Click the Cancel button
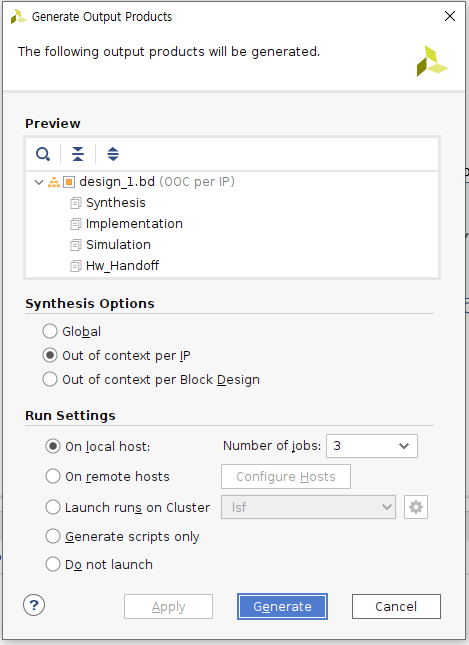Viewport: 469px width, 645px height. 396,606
